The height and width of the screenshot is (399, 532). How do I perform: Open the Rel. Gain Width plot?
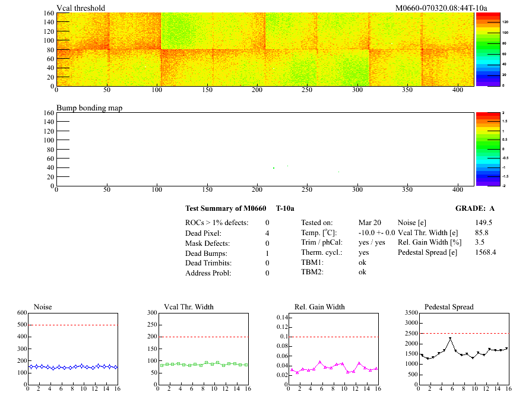[332, 349]
